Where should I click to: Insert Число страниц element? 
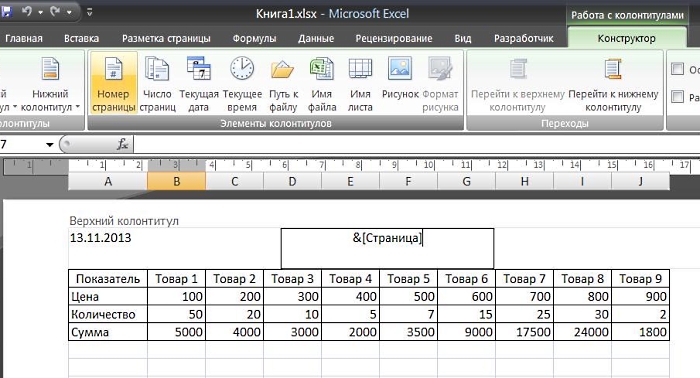click(x=157, y=83)
